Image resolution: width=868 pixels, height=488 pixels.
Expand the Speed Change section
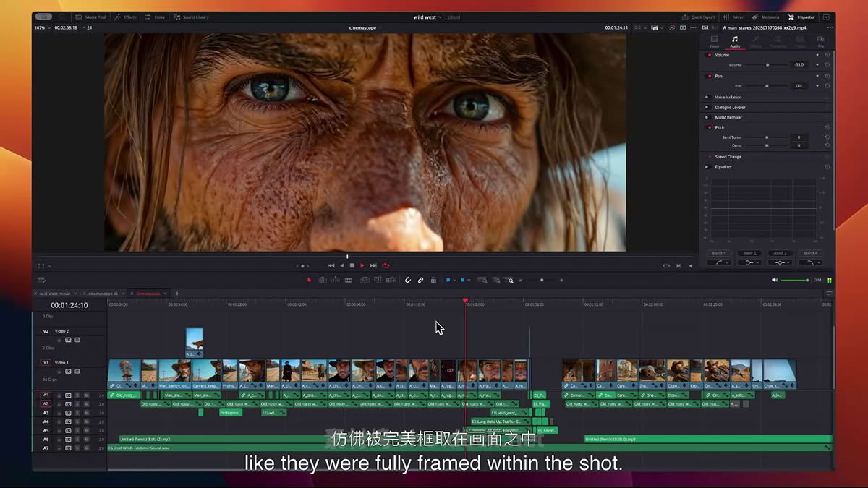[728, 157]
